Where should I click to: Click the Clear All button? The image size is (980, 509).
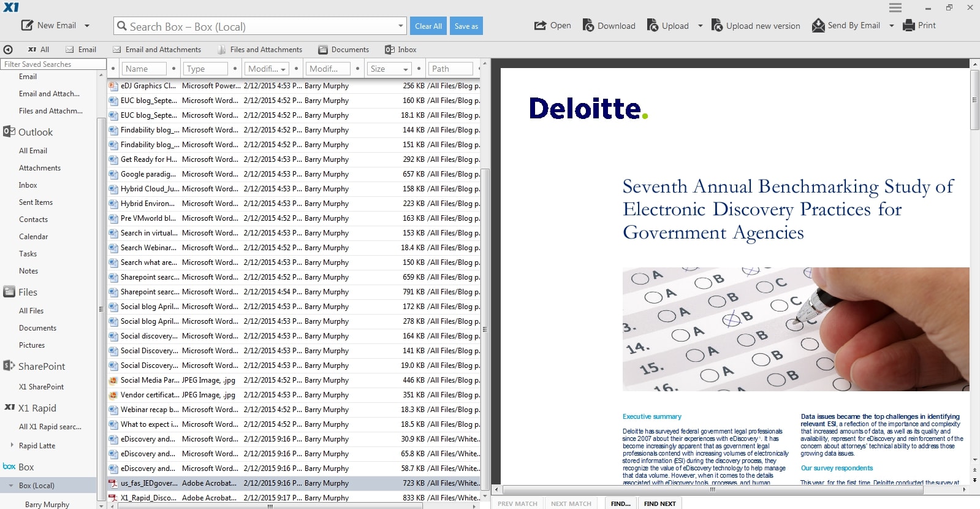(428, 26)
